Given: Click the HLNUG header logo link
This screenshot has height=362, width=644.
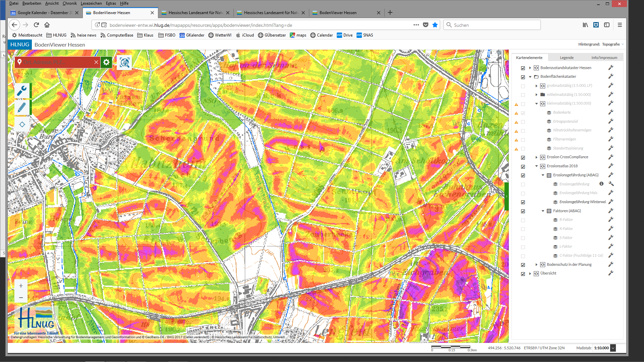Looking at the screenshot, I should pyautogui.click(x=20, y=45).
